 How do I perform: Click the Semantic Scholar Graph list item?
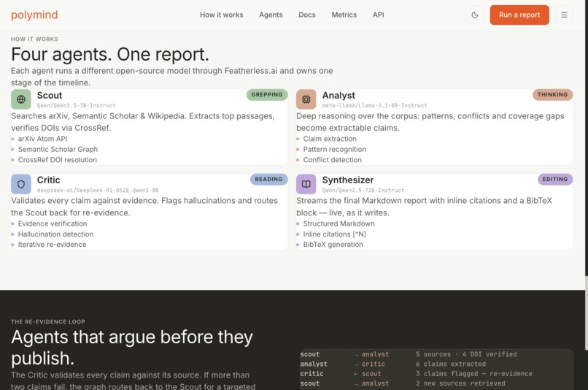58,150
